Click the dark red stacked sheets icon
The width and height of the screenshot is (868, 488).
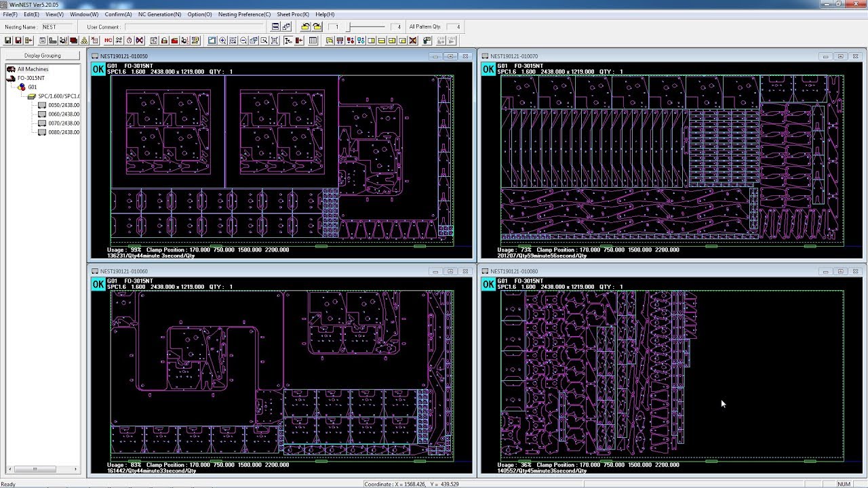(x=73, y=41)
